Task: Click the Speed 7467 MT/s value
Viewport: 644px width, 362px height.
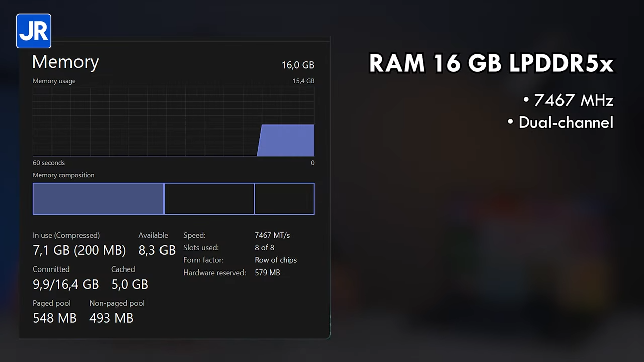Action: pos(272,235)
